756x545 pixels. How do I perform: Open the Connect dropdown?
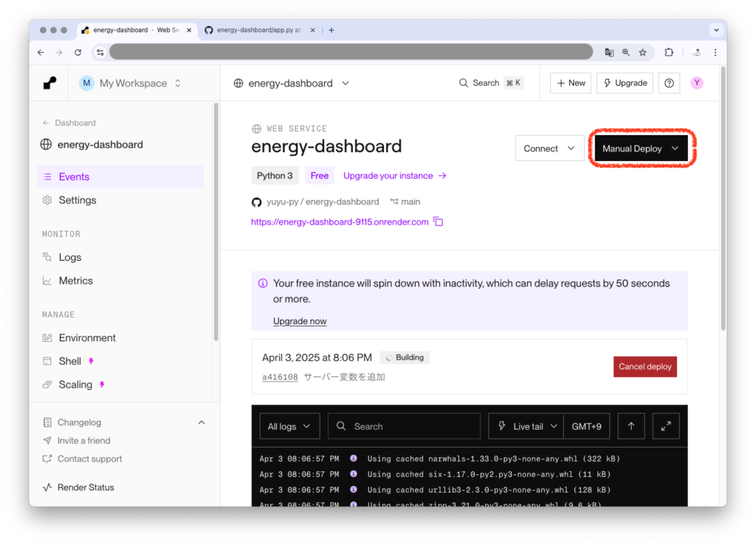point(549,148)
